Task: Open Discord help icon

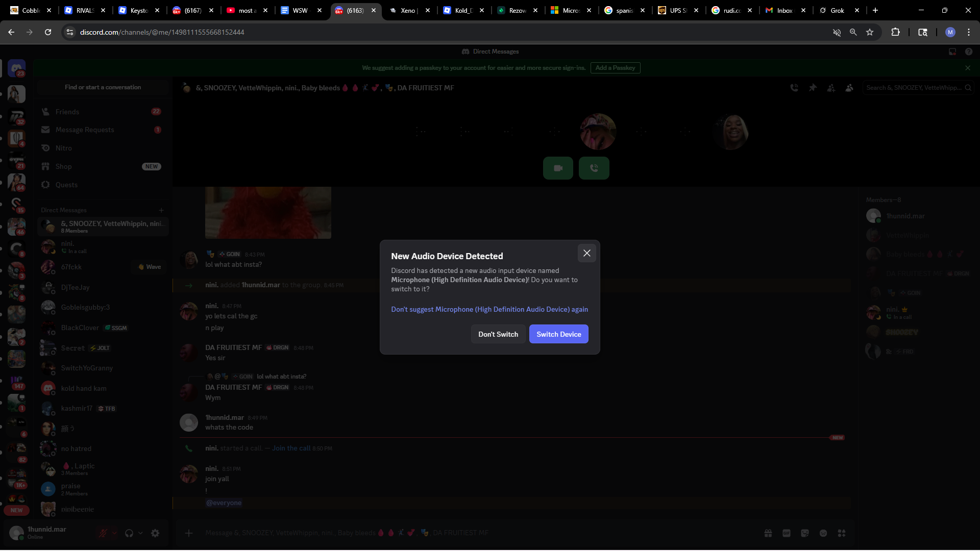Action: [x=969, y=52]
